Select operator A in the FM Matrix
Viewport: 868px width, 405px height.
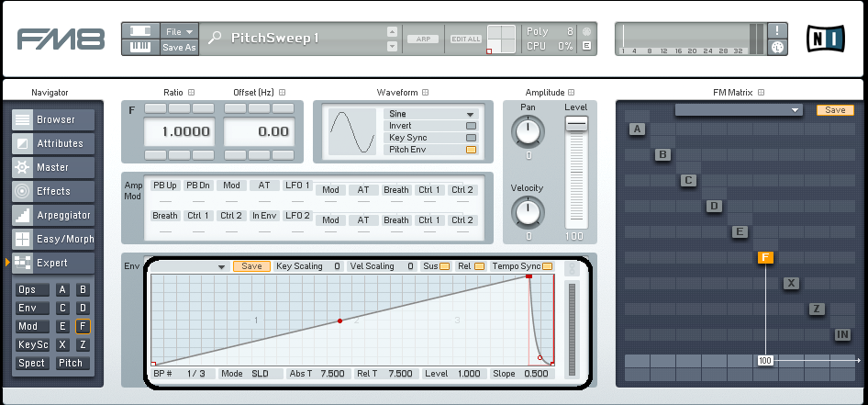click(x=637, y=129)
